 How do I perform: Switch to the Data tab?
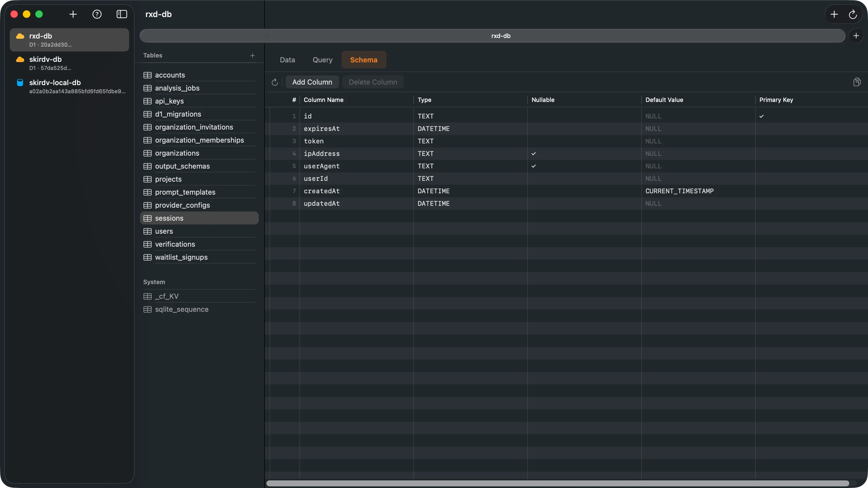click(288, 60)
